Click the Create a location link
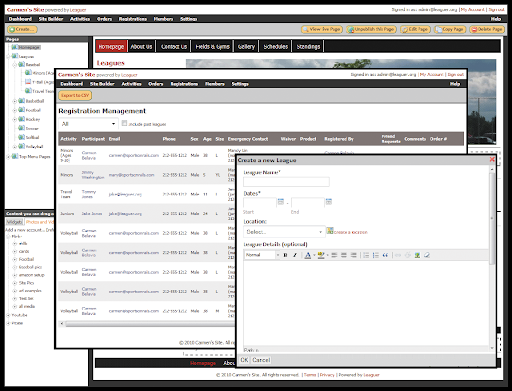 pyautogui.click(x=350, y=232)
